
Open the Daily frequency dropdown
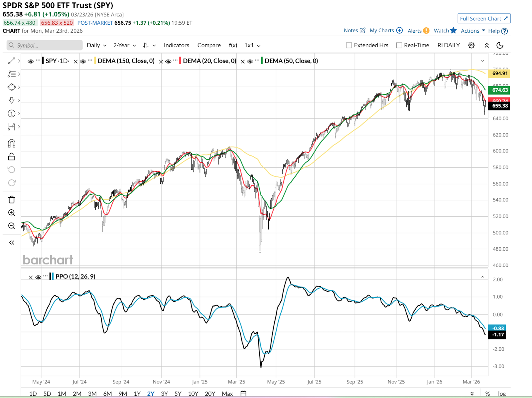pyautogui.click(x=96, y=45)
